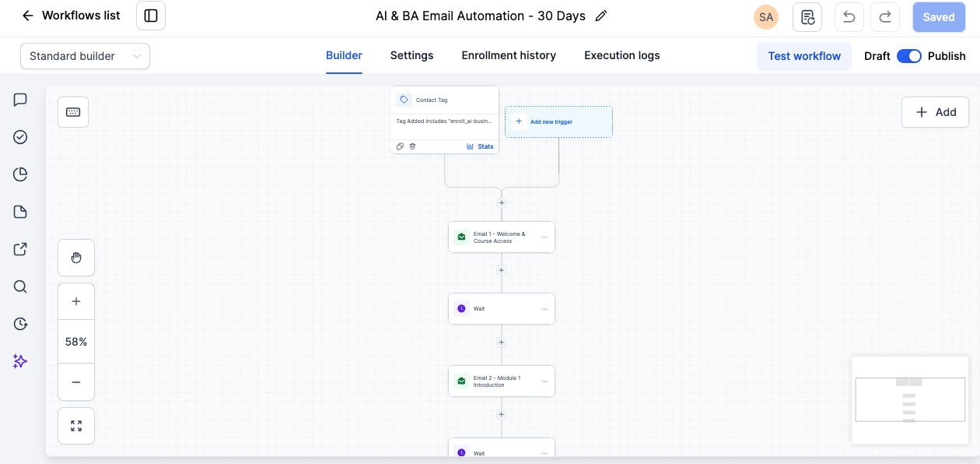Image resolution: width=980 pixels, height=464 pixels.
Task: Click the Test workflow button
Action: click(804, 56)
